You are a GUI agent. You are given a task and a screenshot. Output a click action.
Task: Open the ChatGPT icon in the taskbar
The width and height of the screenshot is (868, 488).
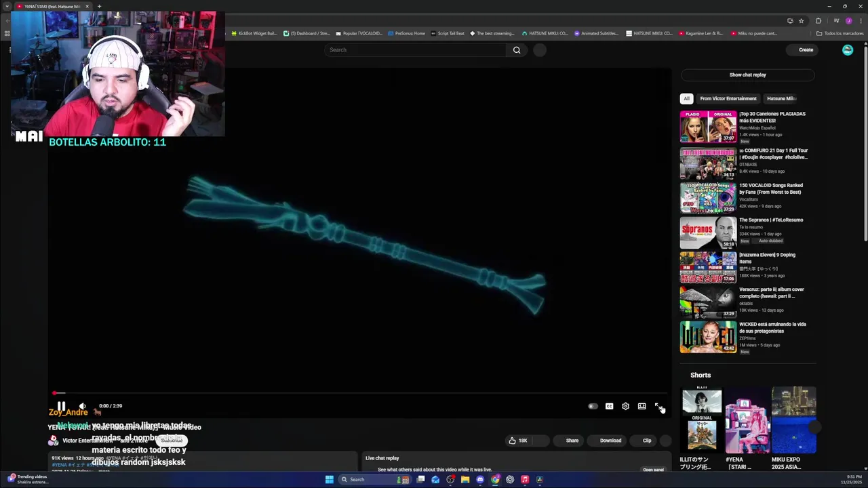click(x=510, y=479)
